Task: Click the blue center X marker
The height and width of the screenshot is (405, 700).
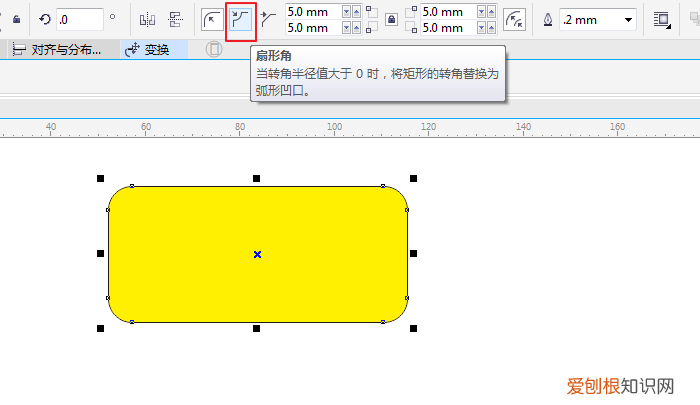Action: 257,254
